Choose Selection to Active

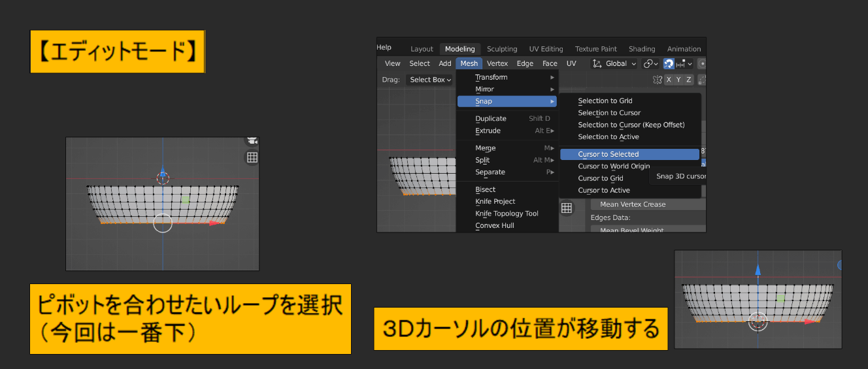click(x=630, y=136)
